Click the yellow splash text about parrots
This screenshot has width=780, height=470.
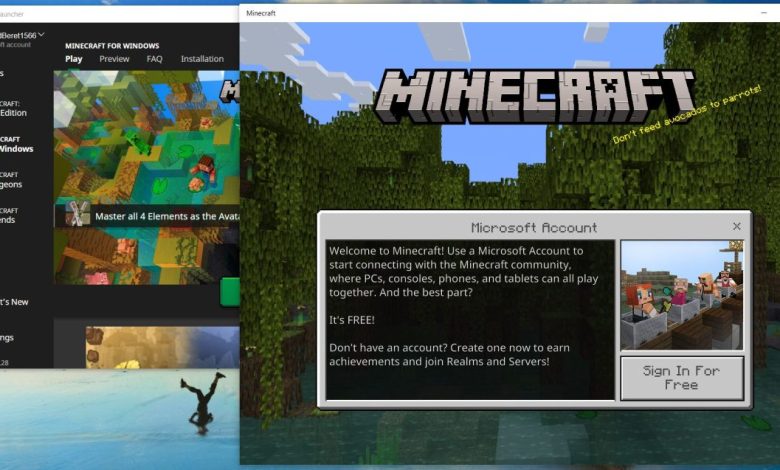[687, 114]
